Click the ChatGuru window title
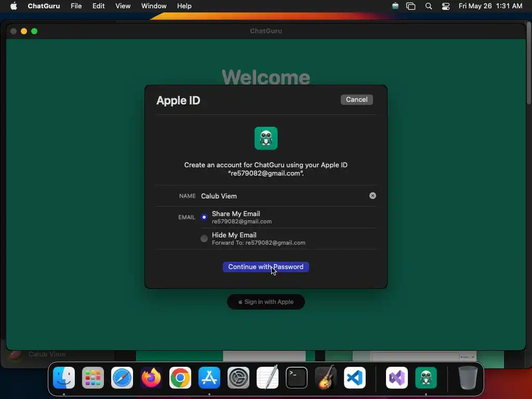This screenshot has width=532, height=399. [x=265, y=31]
